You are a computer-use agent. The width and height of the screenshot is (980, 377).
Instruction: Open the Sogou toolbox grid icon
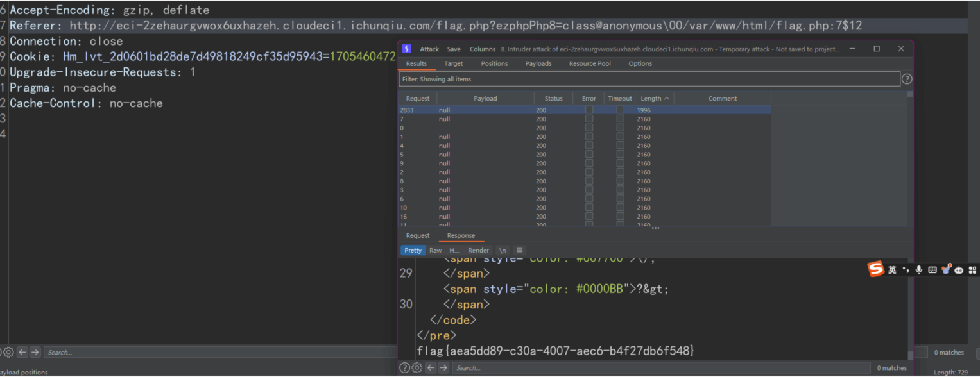pyautogui.click(x=972, y=271)
